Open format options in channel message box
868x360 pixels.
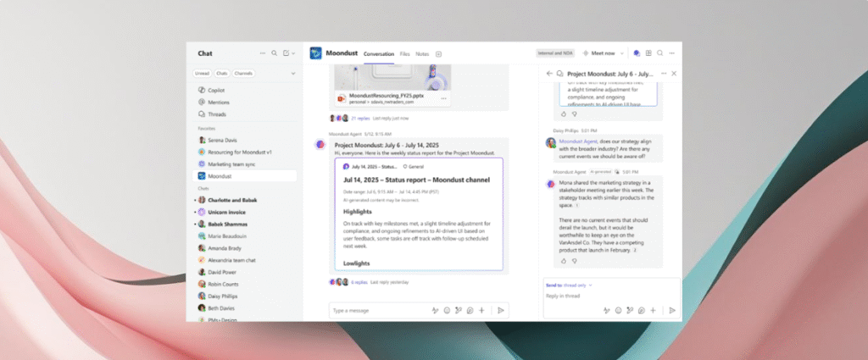click(x=435, y=310)
